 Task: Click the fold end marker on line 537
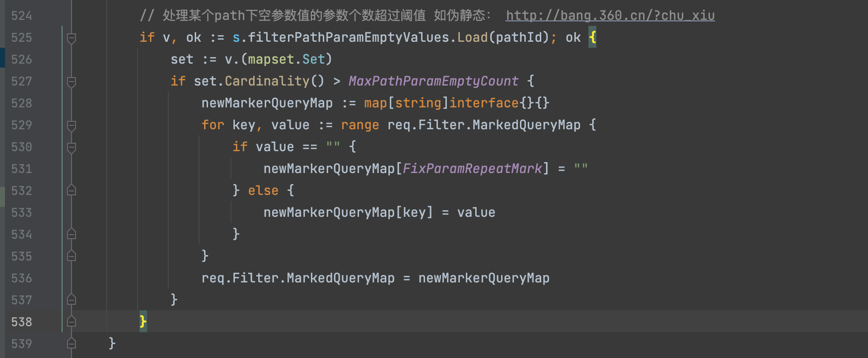(72, 300)
